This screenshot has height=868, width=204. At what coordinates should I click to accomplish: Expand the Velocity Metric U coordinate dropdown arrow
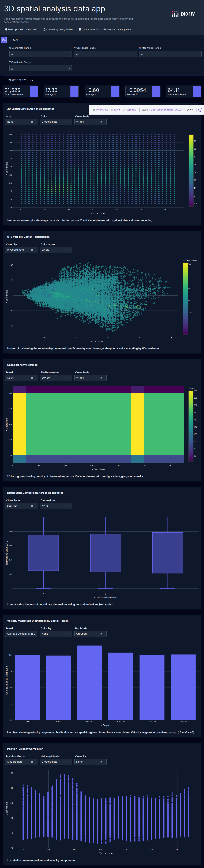point(70,762)
